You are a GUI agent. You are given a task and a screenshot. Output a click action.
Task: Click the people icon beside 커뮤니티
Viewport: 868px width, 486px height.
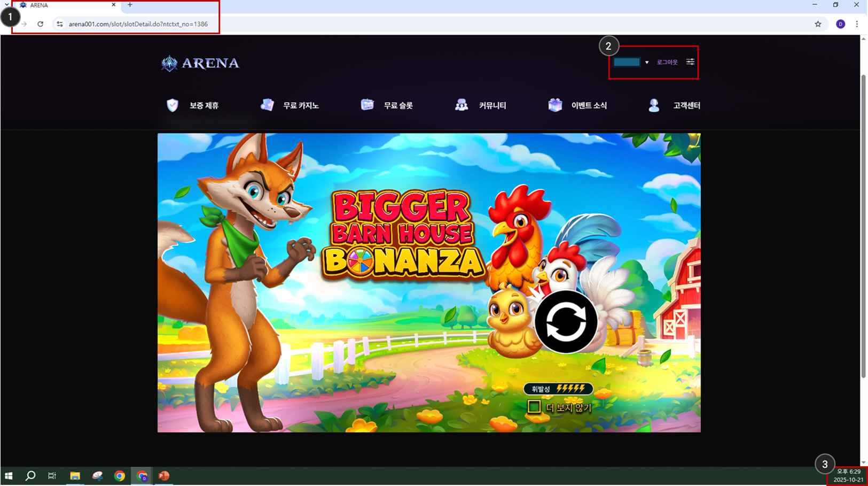(x=462, y=105)
